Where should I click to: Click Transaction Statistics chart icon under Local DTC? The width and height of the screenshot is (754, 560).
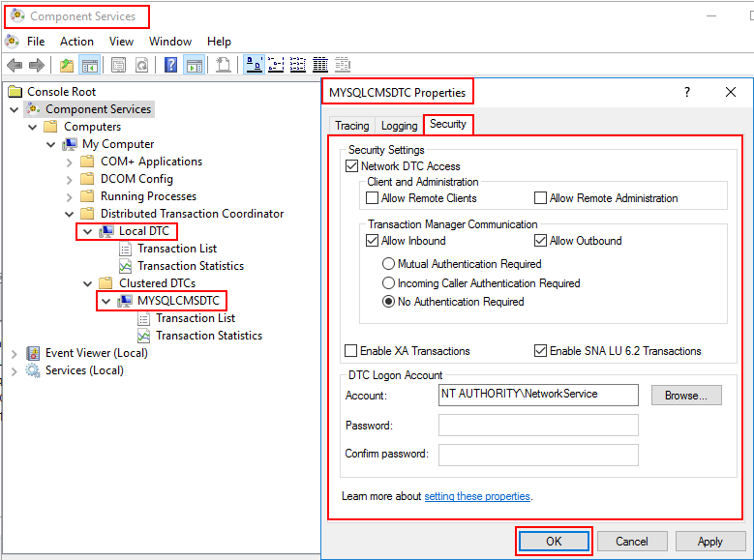pos(126,266)
